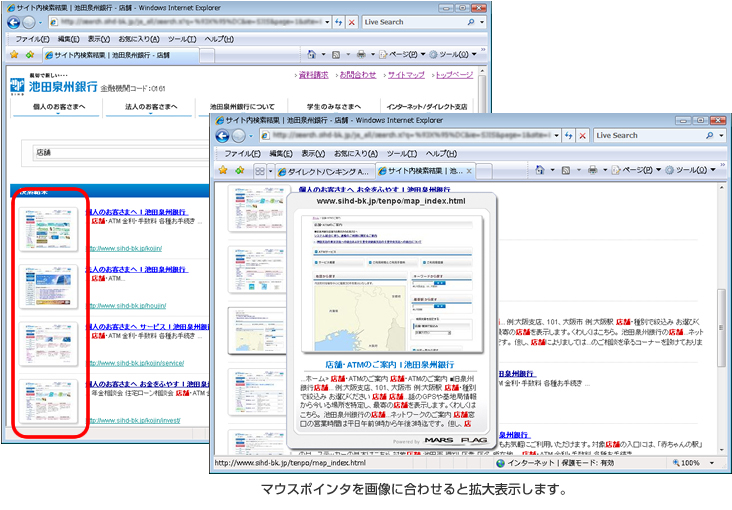Open お気に入り(A) menu in front window
Screen dimensions: 732x510
(356, 153)
